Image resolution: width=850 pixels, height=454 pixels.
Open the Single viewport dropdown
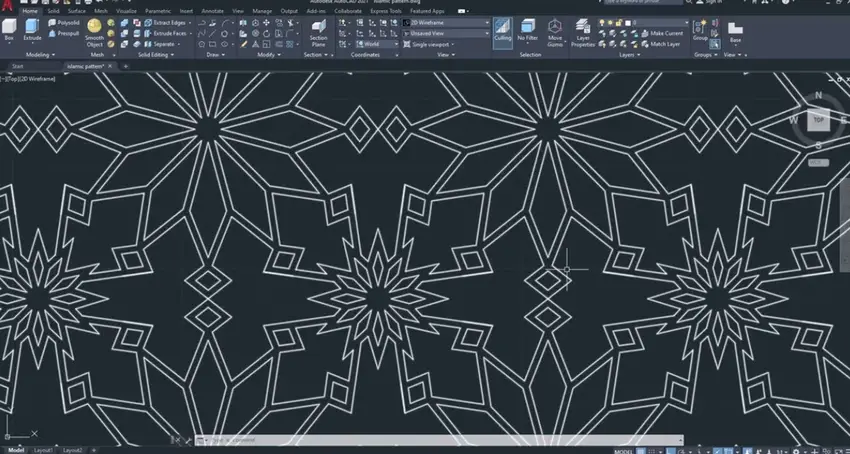point(429,44)
